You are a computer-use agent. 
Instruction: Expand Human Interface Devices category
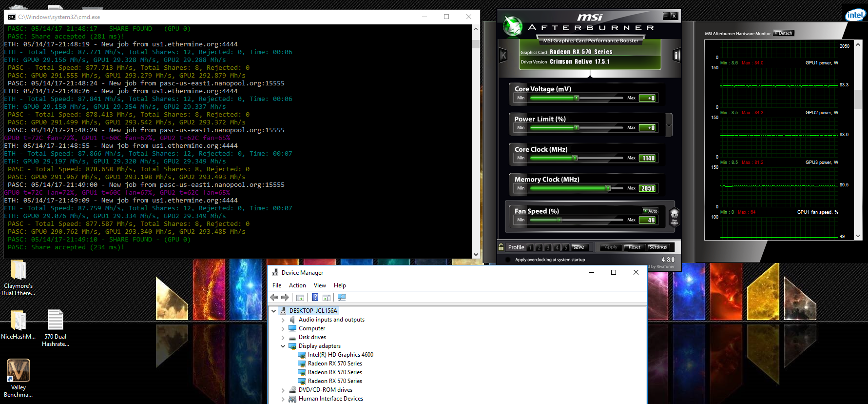[283, 399]
